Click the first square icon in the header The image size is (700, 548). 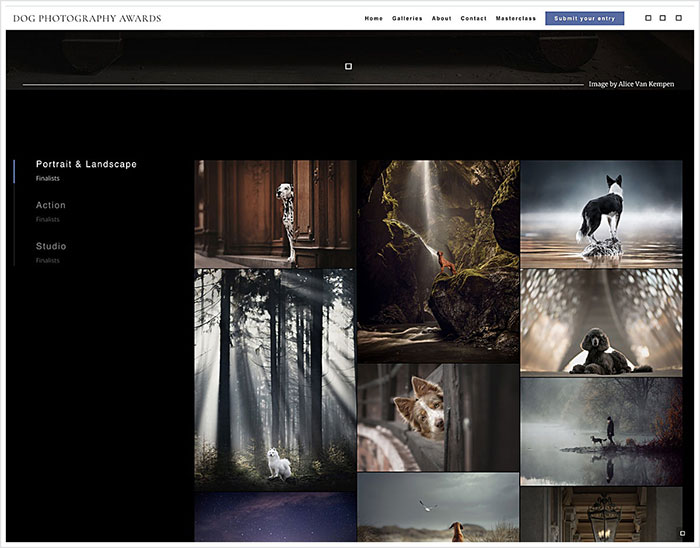648,18
